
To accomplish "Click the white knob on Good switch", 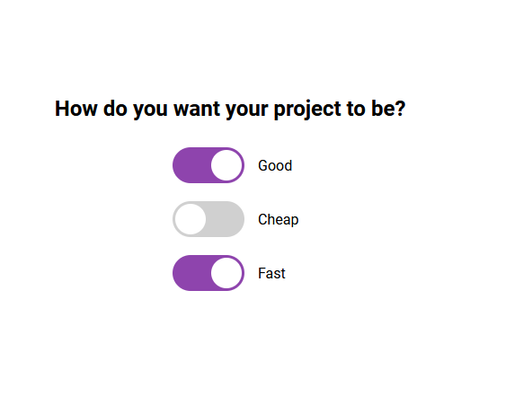I will pos(226,165).
